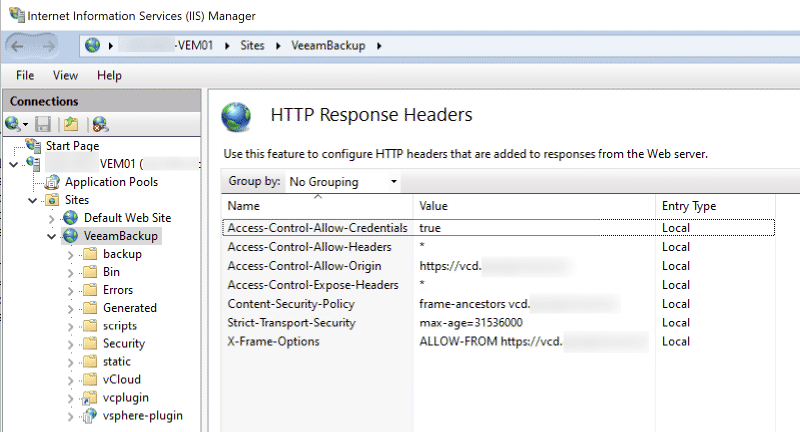The image size is (800, 432).
Task: Click the Application Pools icon
Action: point(53,182)
